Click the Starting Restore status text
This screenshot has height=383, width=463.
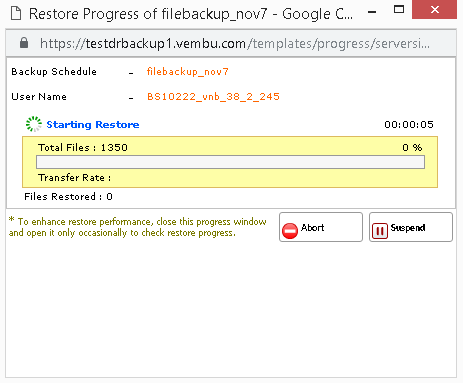coord(93,125)
